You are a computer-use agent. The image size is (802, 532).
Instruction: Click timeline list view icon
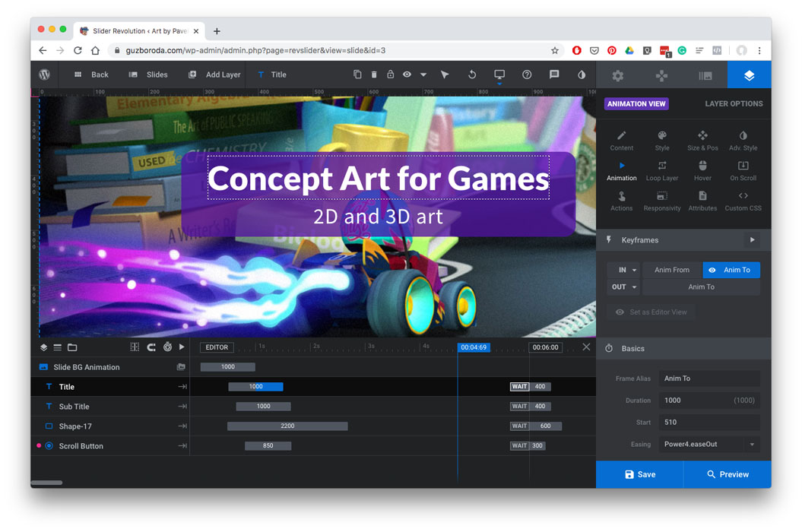pyautogui.click(x=57, y=347)
